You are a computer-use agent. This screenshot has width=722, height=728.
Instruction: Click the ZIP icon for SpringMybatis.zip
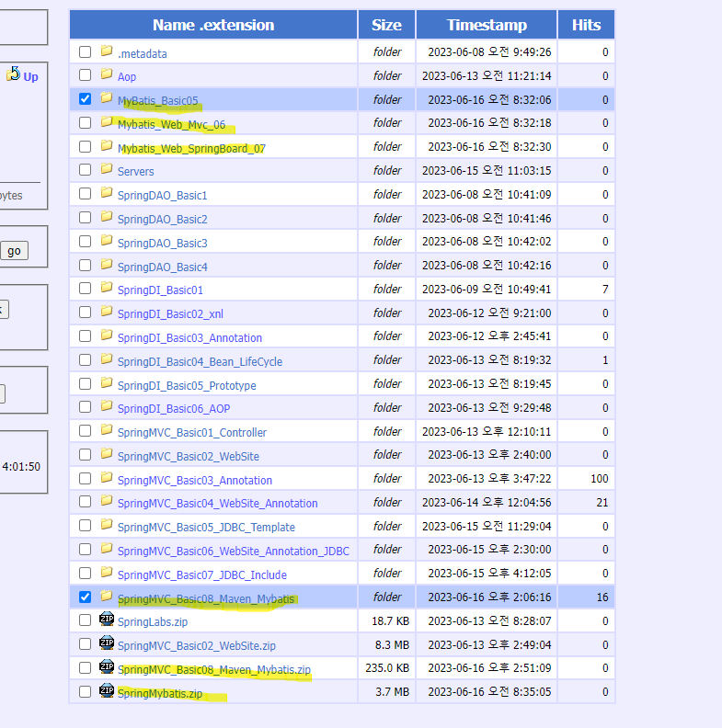[x=107, y=690]
